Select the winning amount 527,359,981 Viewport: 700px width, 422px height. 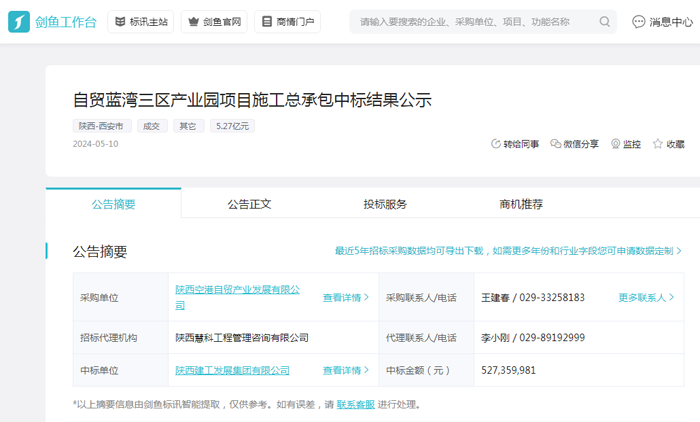coord(508,370)
